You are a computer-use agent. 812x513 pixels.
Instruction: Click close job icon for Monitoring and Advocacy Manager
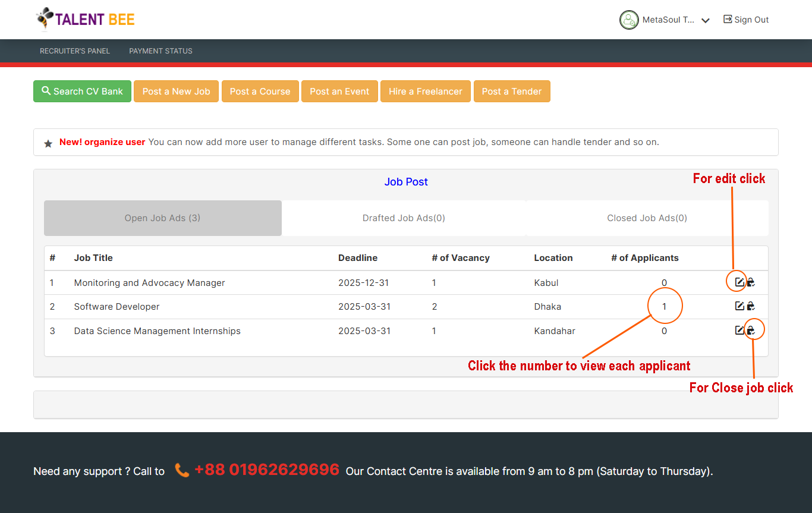(x=751, y=282)
